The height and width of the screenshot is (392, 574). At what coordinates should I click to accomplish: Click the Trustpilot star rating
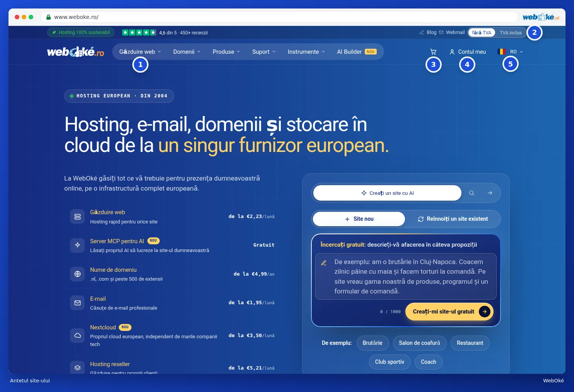[139, 32]
